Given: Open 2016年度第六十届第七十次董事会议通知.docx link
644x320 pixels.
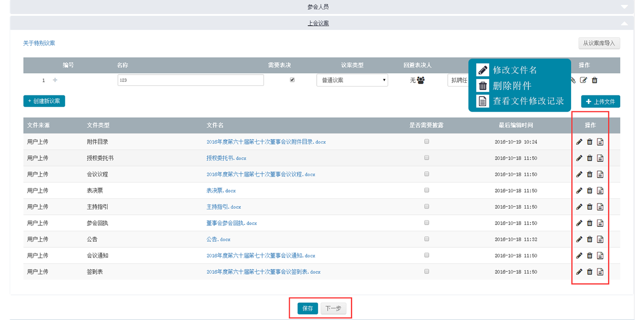Looking at the screenshot, I should tap(261, 256).
